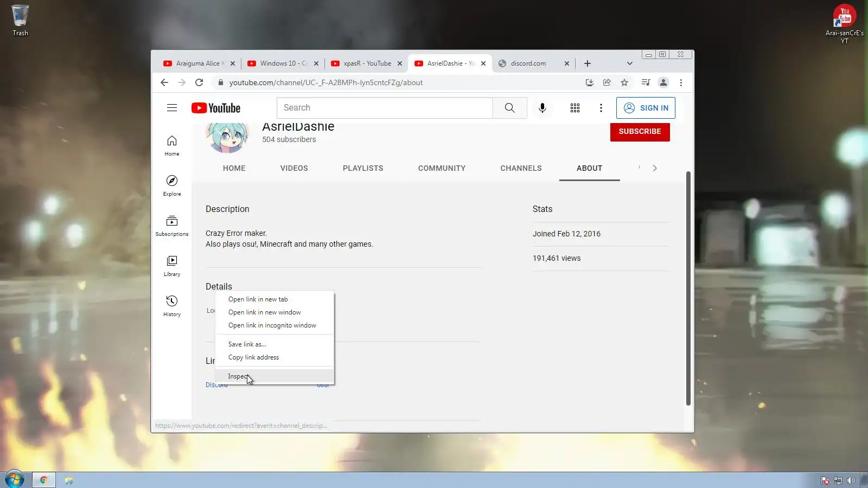This screenshot has height=488, width=868.
Task: Click the AsrielDashie channel avatar
Action: pyautogui.click(x=227, y=137)
